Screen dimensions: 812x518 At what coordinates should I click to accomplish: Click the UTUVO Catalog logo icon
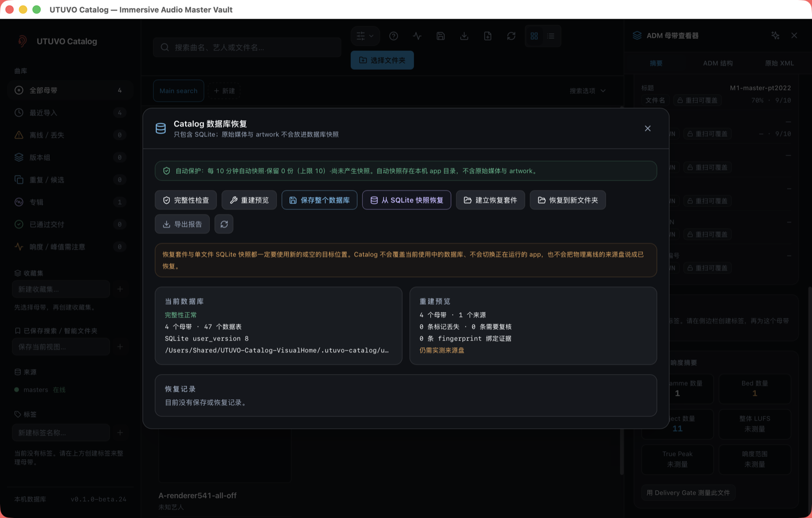pyautogui.click(x=22, y=41)
